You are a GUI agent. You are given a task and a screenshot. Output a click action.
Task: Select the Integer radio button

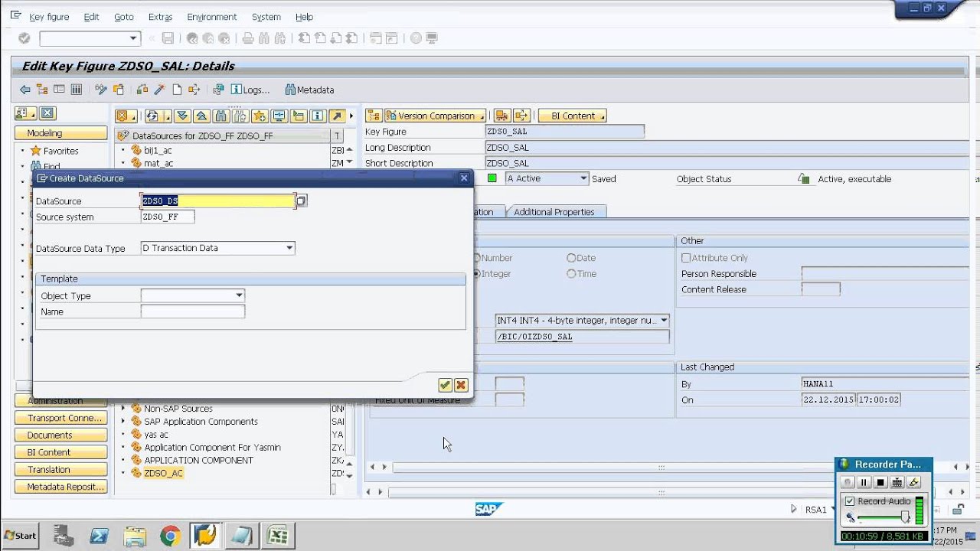point(477,274)
